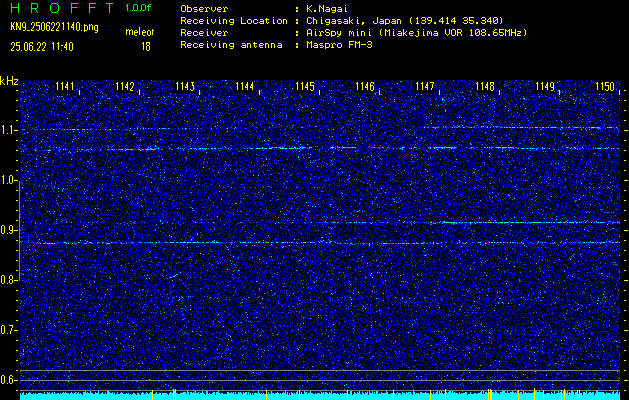This screenshot has width=629, height=400.
Task: Click the filename KN9_2506221140.png
Action: [x=54, y=28]
